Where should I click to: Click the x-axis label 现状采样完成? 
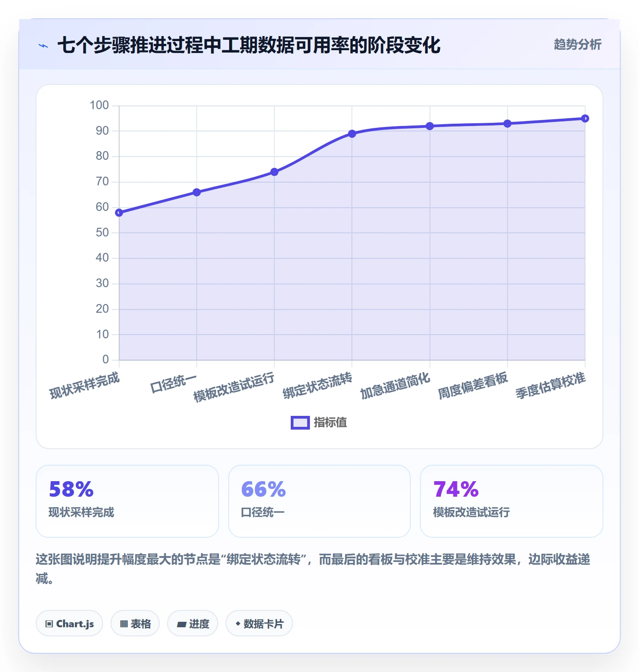(x=84, y=385)
